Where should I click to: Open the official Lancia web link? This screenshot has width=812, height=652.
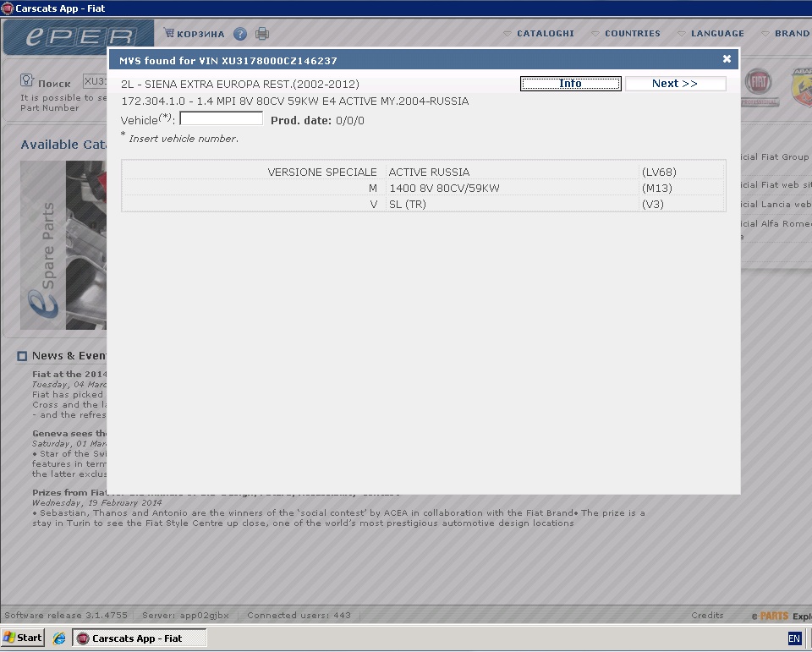[776, 204]
